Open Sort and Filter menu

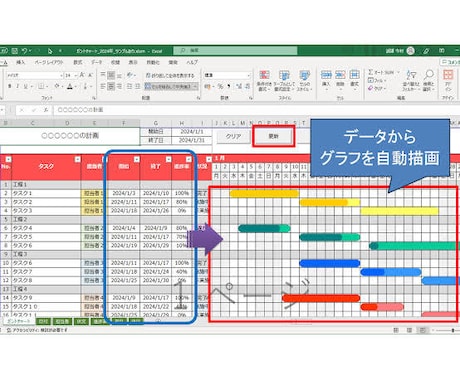(411, 81)
